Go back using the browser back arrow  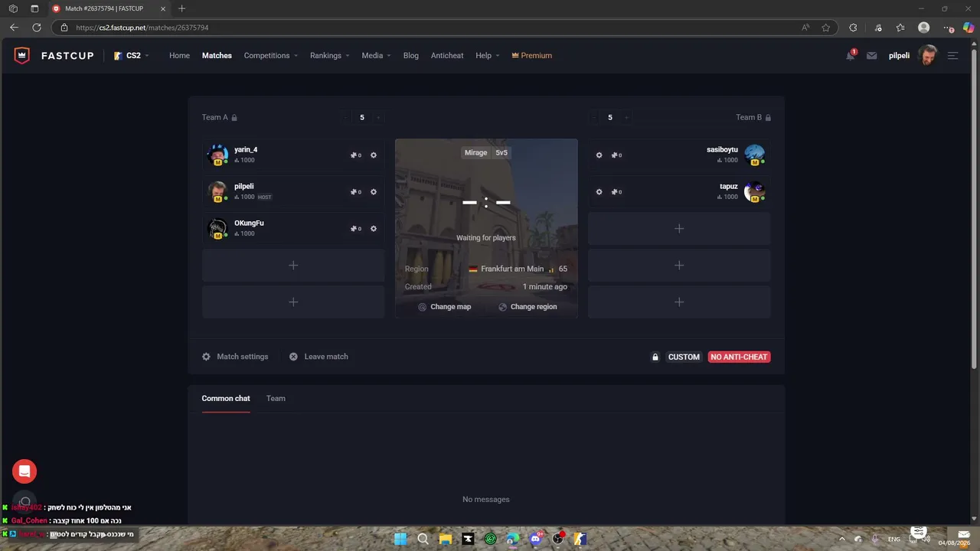tap(14, 28)
